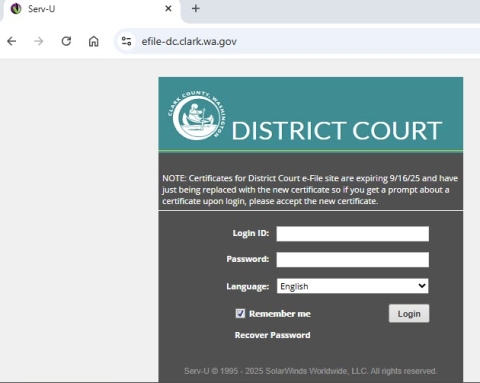Click the browser Back arrow
Image resolution: width=480 pixels, height=383 pixels.
point(12,41)
